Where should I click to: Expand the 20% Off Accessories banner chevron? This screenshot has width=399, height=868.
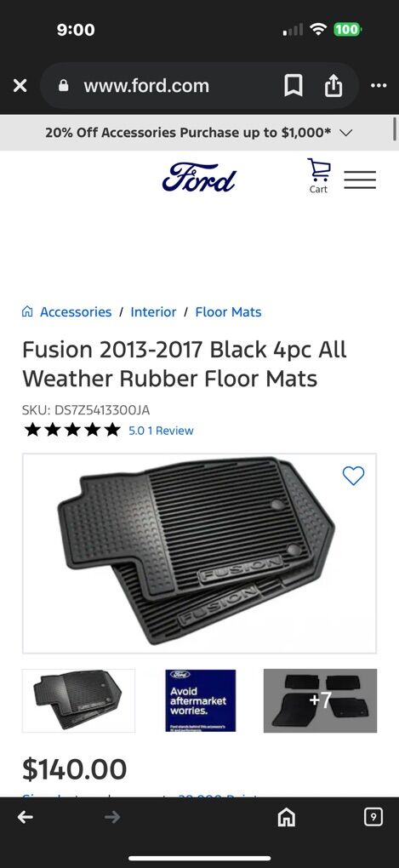(x=346, y=133)
